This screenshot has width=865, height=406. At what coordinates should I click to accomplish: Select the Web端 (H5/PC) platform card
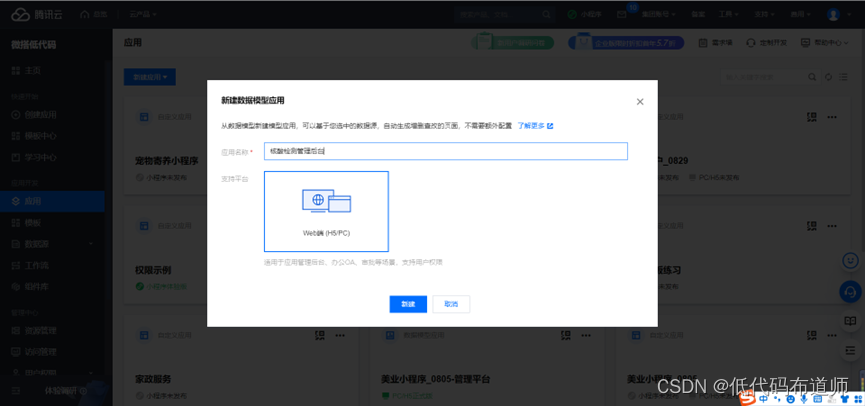326,211
